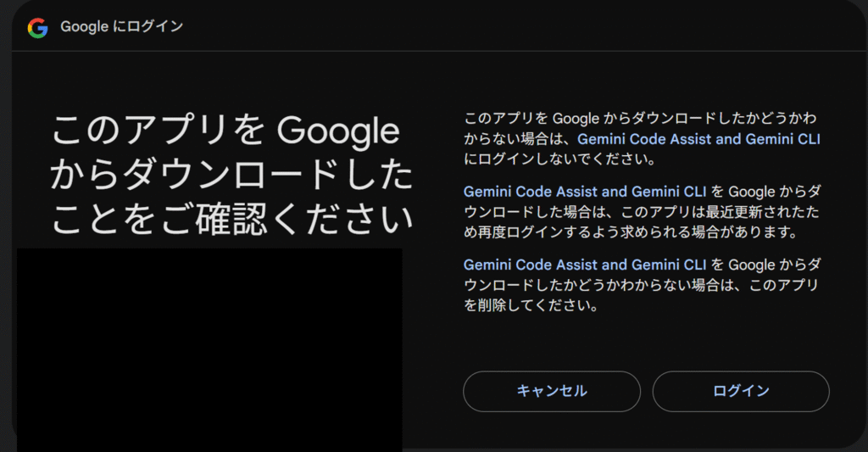Click text "め再度ログインするよう求められる場合があります。"

pos(631,232)
